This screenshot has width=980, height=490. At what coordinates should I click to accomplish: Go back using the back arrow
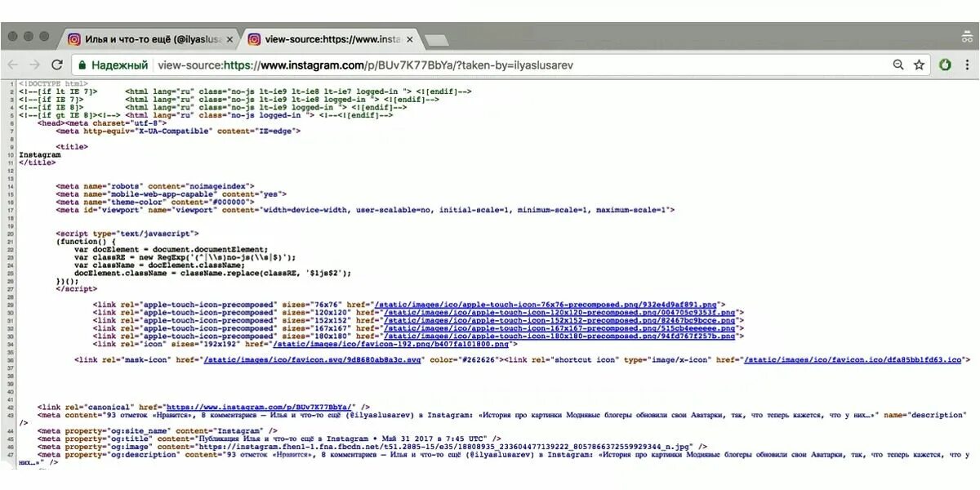click(x=13, y=65)
